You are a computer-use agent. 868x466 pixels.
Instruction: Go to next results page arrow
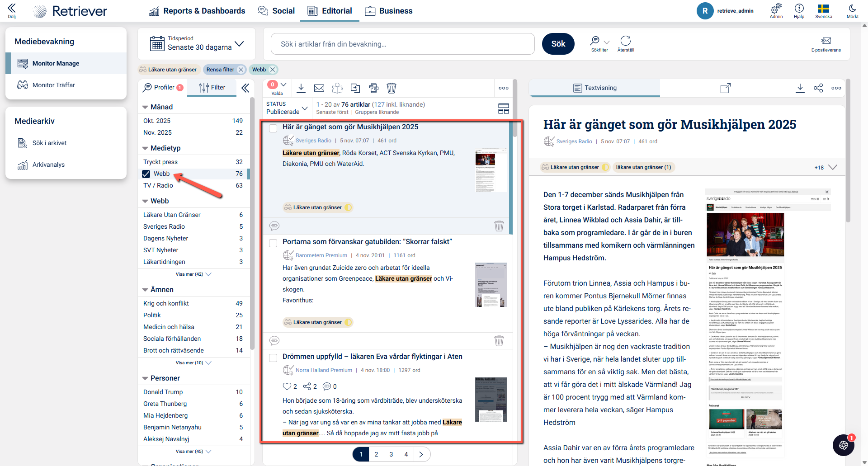pos(421,454)
